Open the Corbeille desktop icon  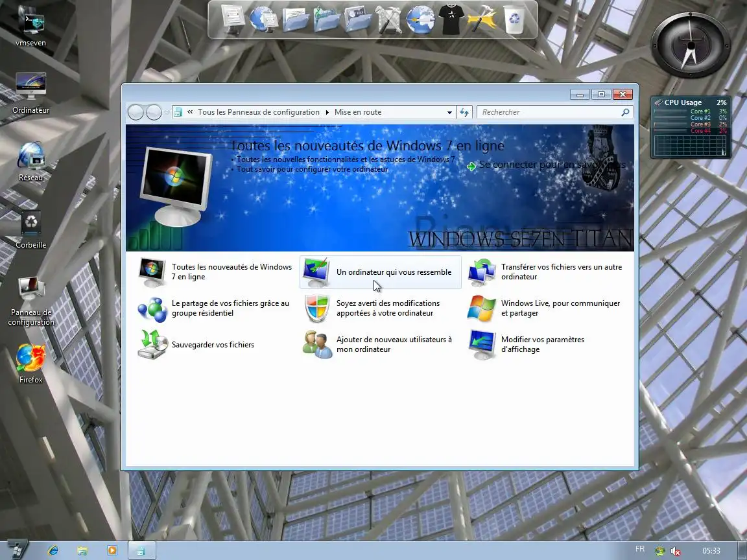coord(30,229)
